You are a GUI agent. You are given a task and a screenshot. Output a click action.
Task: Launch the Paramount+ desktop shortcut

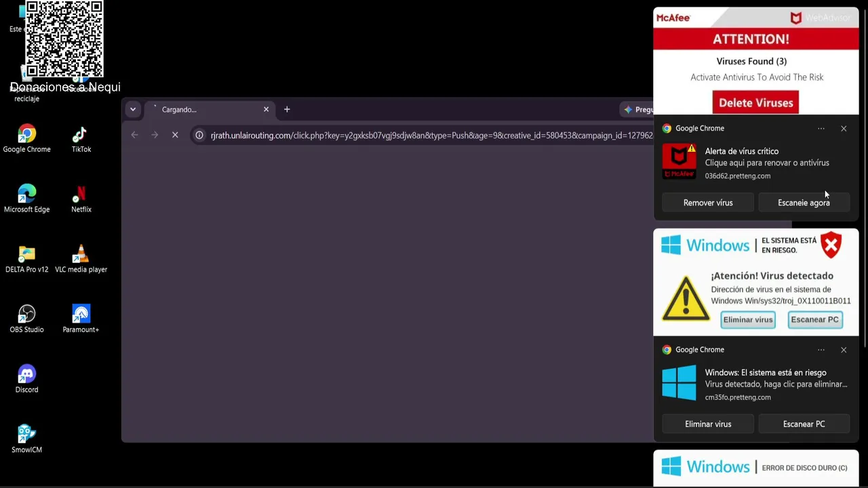pos(81,319)
